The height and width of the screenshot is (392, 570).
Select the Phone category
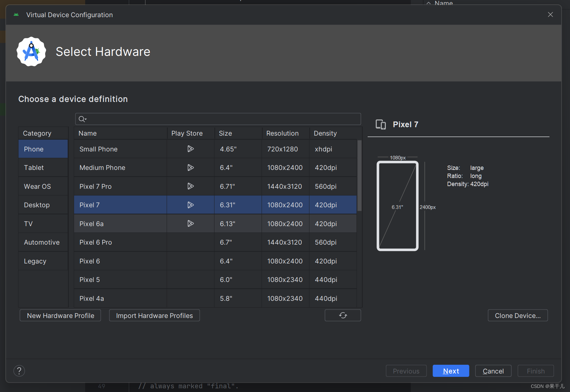point(43,149)
